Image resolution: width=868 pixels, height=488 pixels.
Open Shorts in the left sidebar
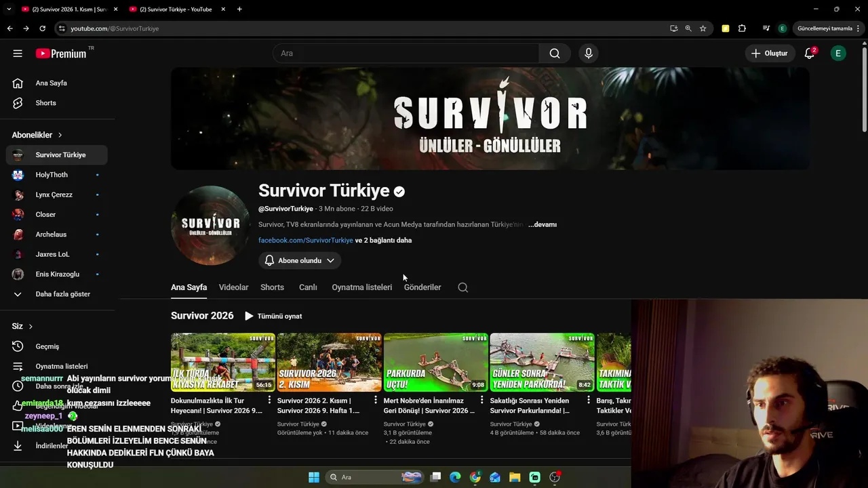pyautogui.click(x=56, y=103)
